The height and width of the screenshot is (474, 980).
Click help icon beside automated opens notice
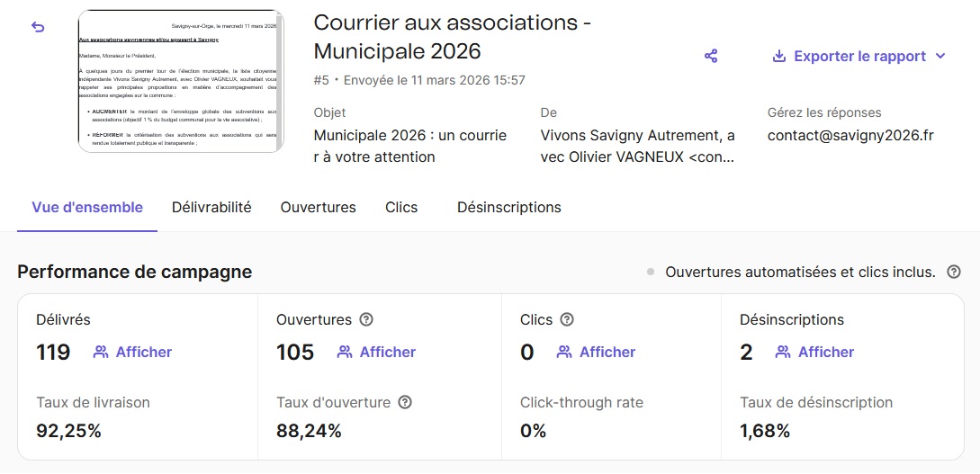pyautogui.click(x=954, y=272)
